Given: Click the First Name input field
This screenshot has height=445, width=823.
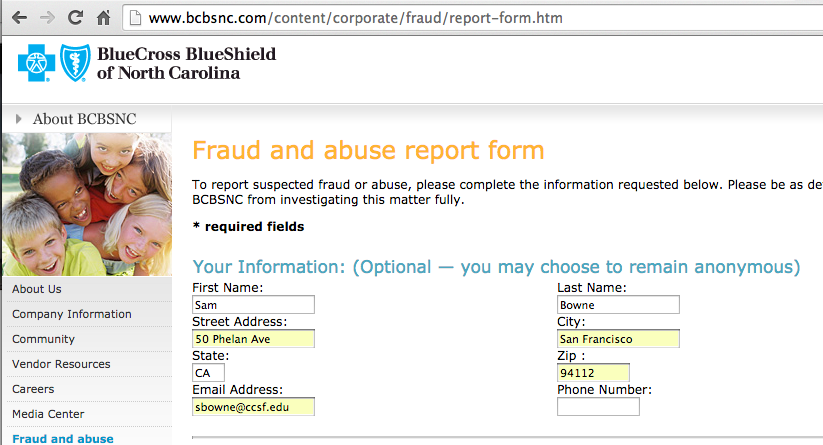Looking at the screenshot, I should [x=253, y=305].
